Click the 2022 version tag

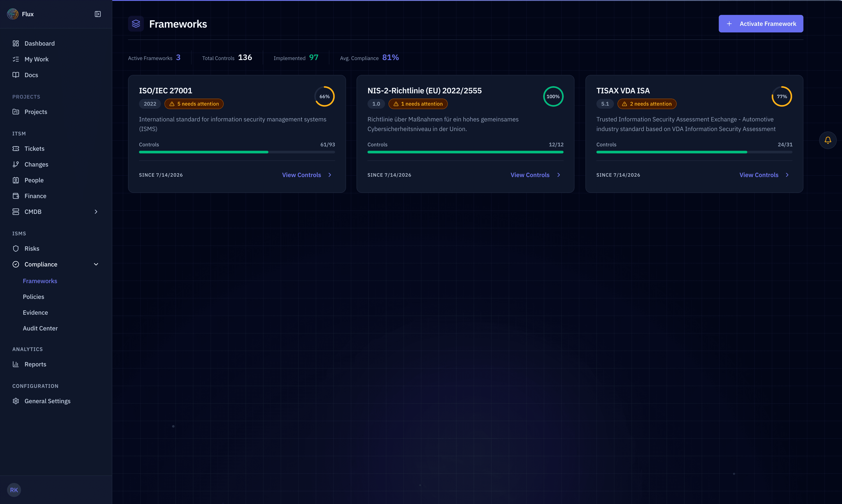(150, 104)
